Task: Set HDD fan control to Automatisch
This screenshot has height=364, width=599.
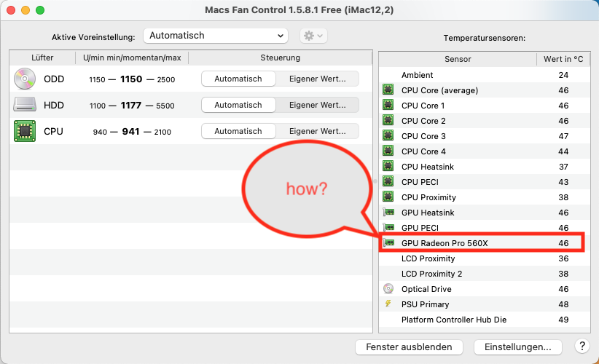Action: (x=238, y=105)
